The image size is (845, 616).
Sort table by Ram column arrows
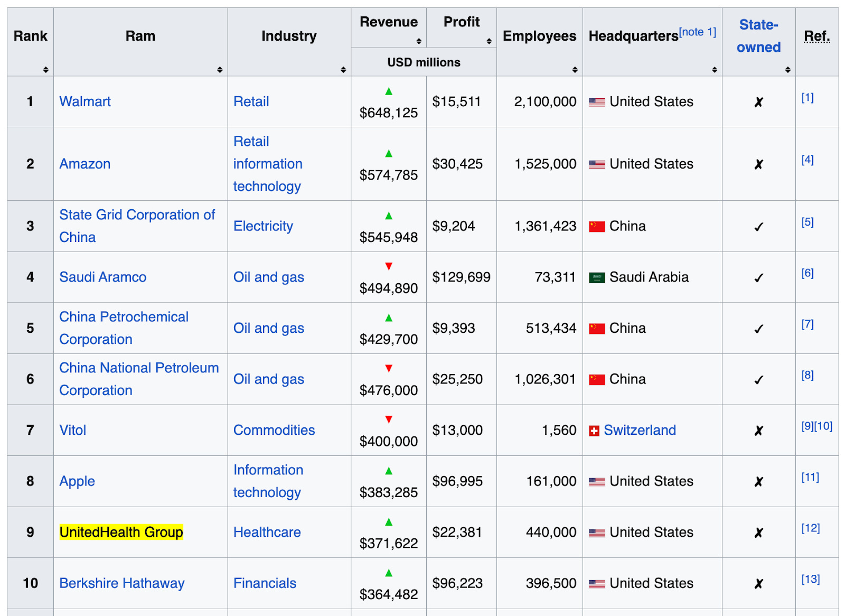[220, 70]
